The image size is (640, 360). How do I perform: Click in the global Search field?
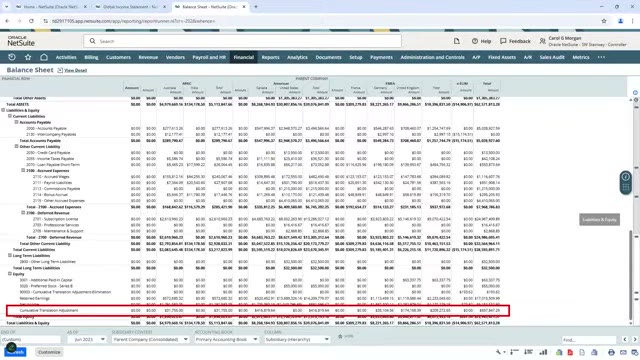[242, 41]
